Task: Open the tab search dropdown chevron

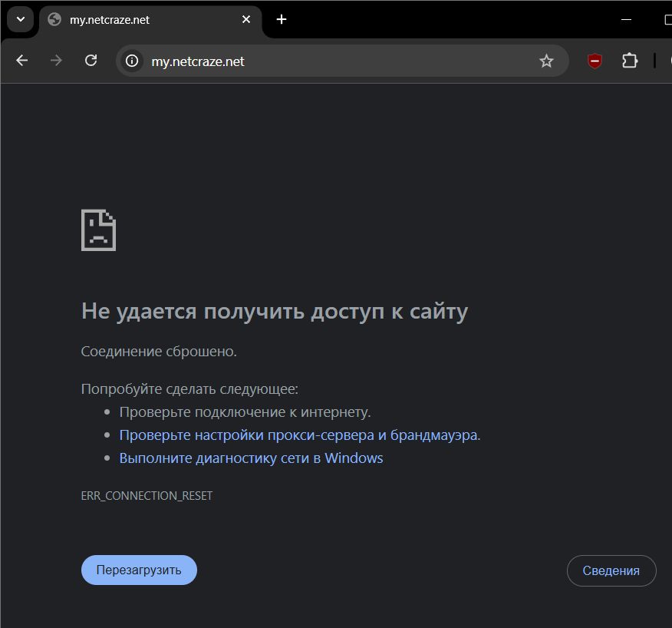Action: pos(21,19)
